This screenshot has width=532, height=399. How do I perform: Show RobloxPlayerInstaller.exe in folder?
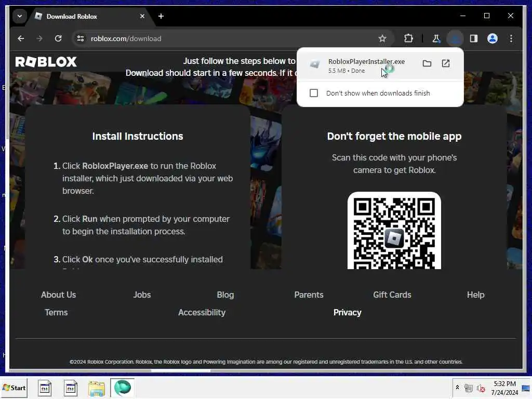(x=427, y=63)
